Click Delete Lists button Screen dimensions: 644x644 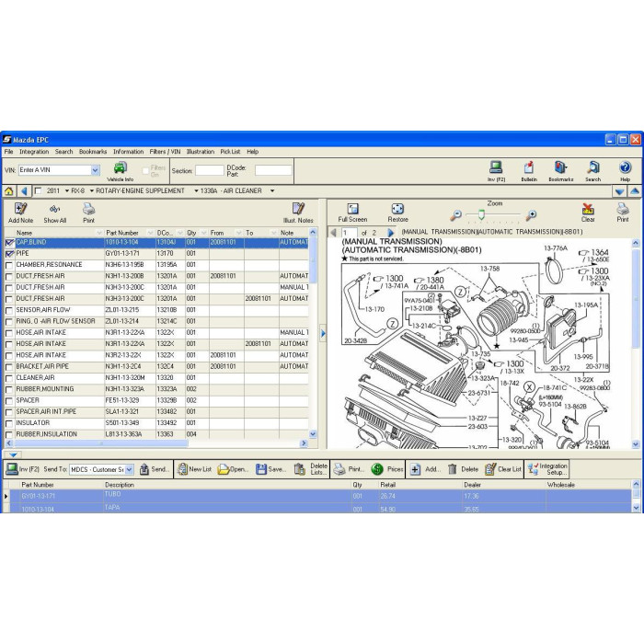click(311, 469)
